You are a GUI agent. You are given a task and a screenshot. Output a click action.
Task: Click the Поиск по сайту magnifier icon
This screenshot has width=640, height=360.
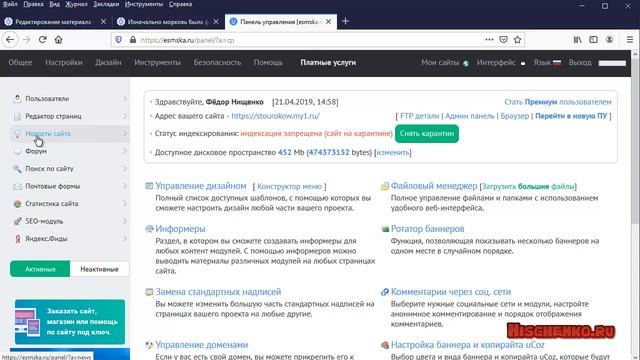pyautogui.click(x=17, y=169)
